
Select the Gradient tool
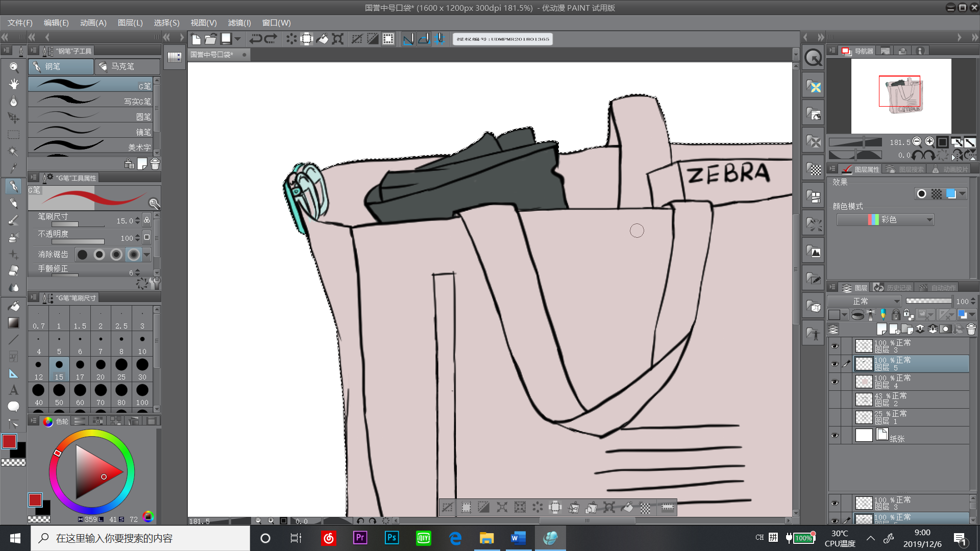point(14,322)
